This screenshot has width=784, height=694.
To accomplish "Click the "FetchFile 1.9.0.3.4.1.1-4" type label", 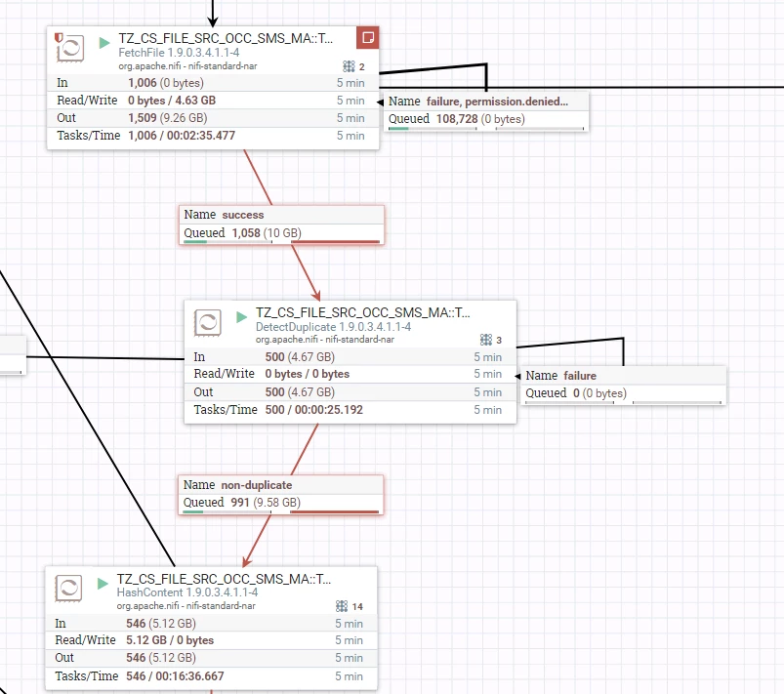I will click(179, 53).
